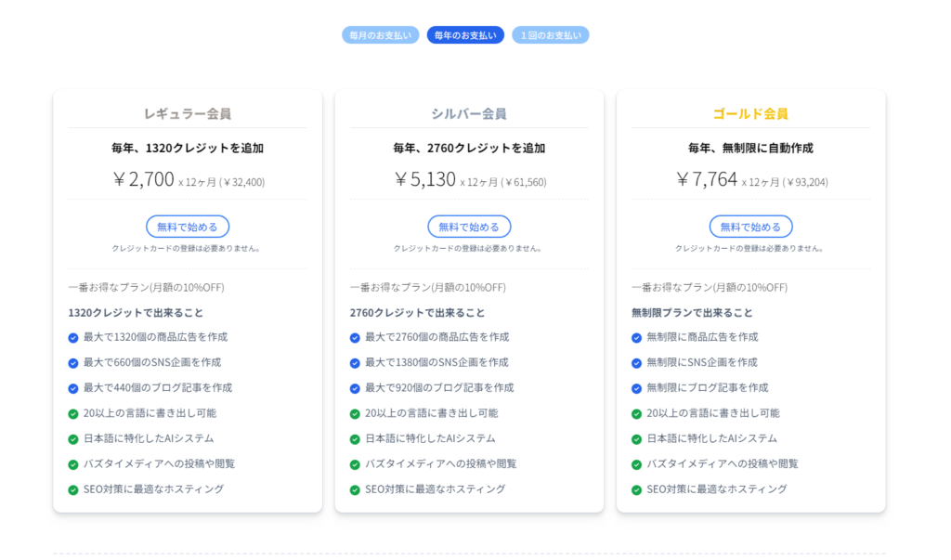Click 最大で660個のSNS企画を作成 text
The height and width of the screenshot is (560, 951).
coord(152,362)
